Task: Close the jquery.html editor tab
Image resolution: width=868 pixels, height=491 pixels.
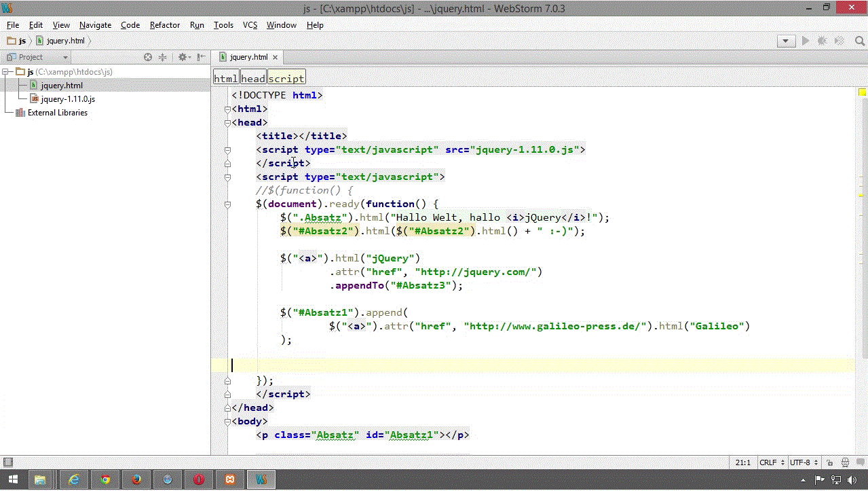Action: 275,57
